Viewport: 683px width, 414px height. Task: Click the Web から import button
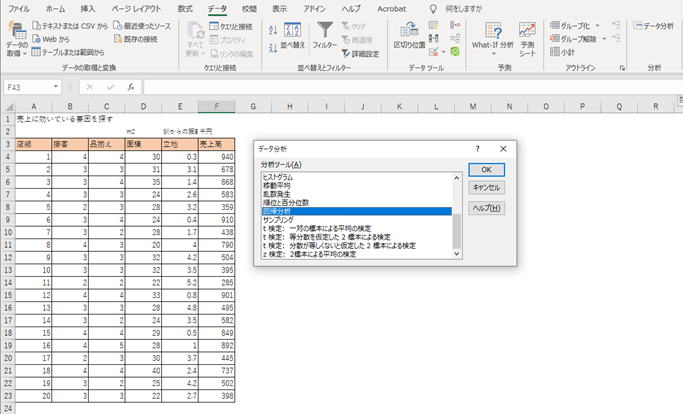[51, 39]
